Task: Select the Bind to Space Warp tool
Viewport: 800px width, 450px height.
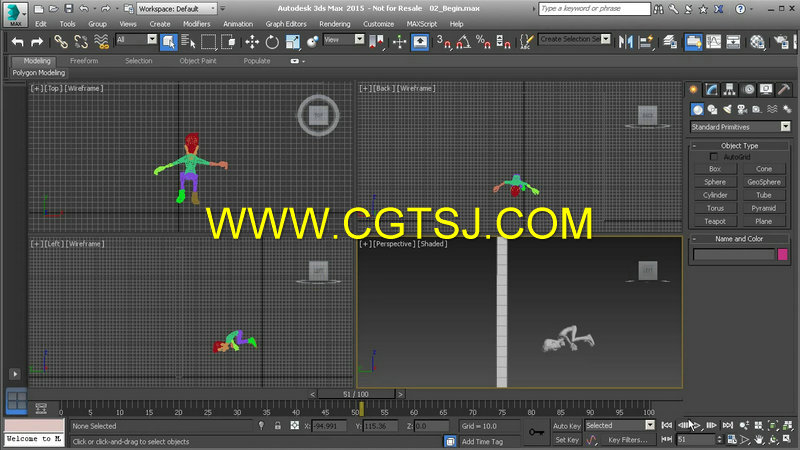Action: tap(101, 42)
